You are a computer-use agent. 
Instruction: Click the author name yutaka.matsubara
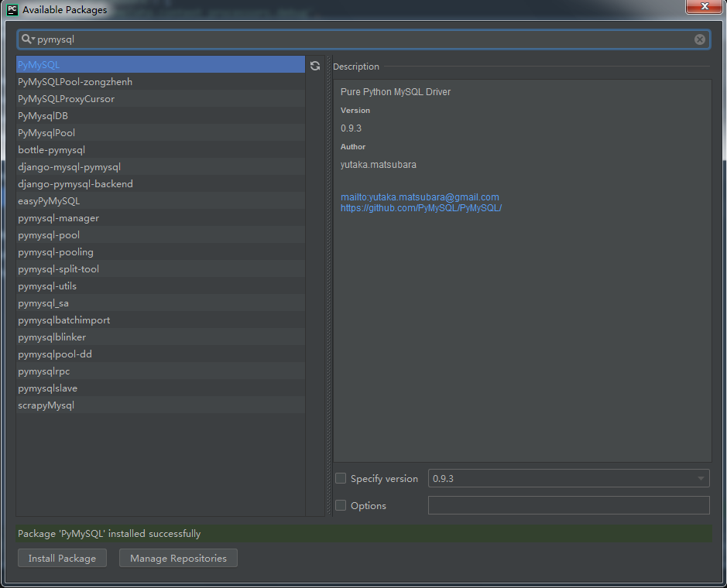[x=379, y=165]
